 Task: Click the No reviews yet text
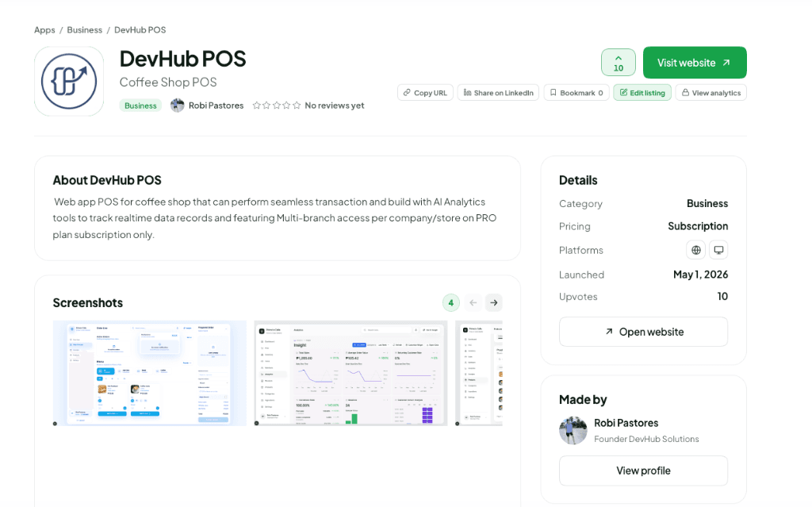pyautogui.click(x=335, y=106)
